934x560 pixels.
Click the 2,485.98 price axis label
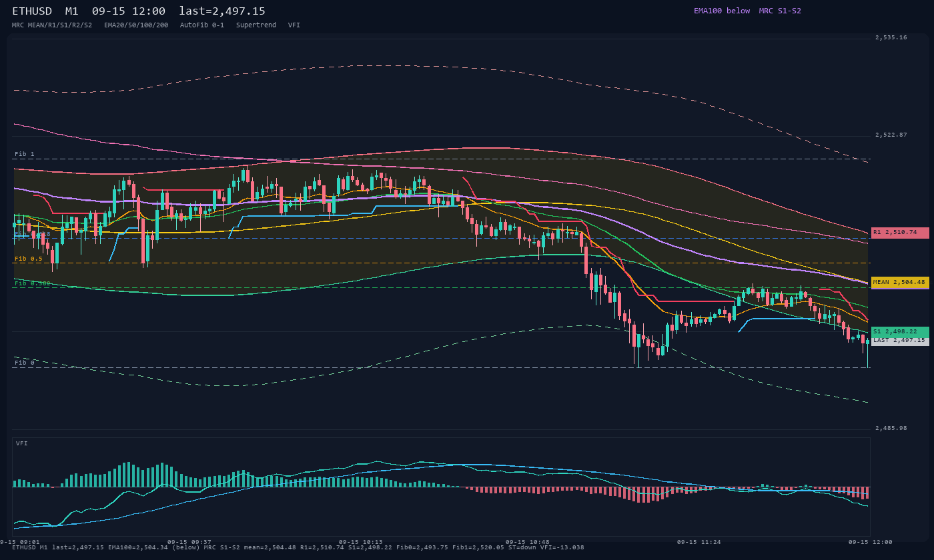[891, 428]
